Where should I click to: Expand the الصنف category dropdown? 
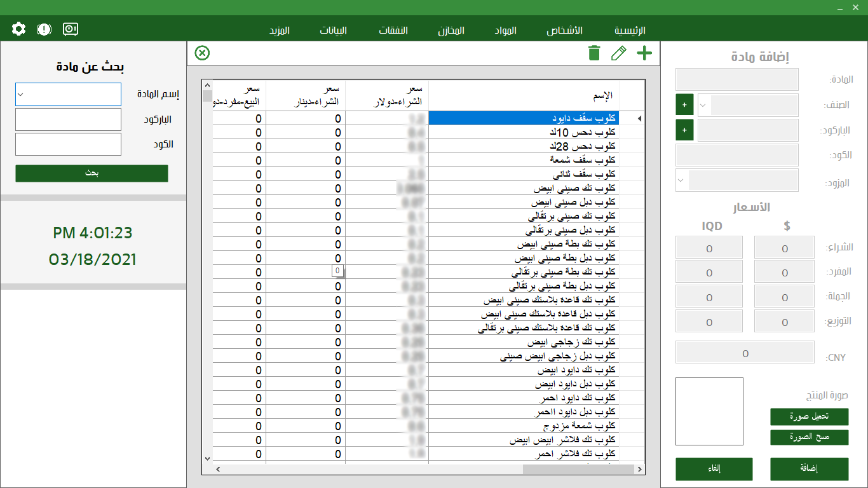click(704, 104)
